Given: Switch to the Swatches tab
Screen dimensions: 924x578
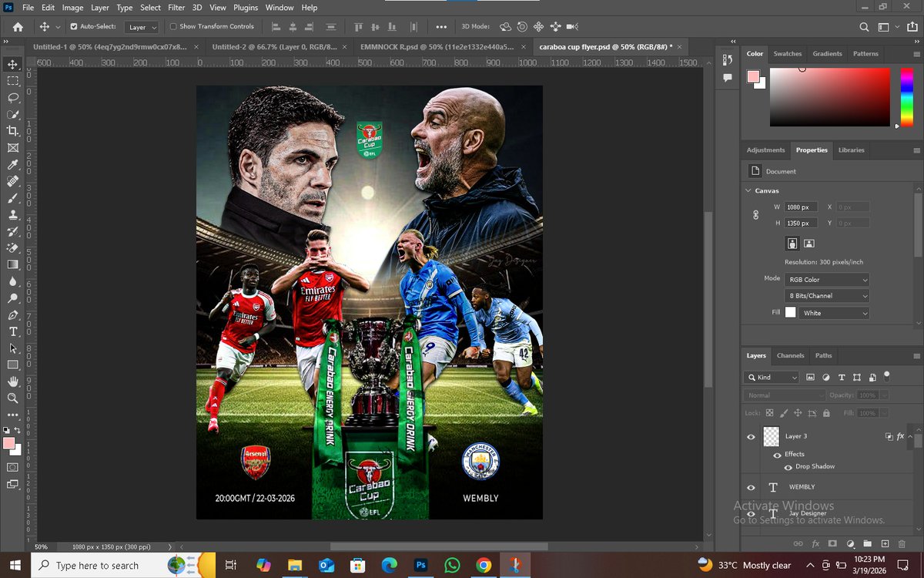Looking at the screenshot, I should click(x=788, y=54).
